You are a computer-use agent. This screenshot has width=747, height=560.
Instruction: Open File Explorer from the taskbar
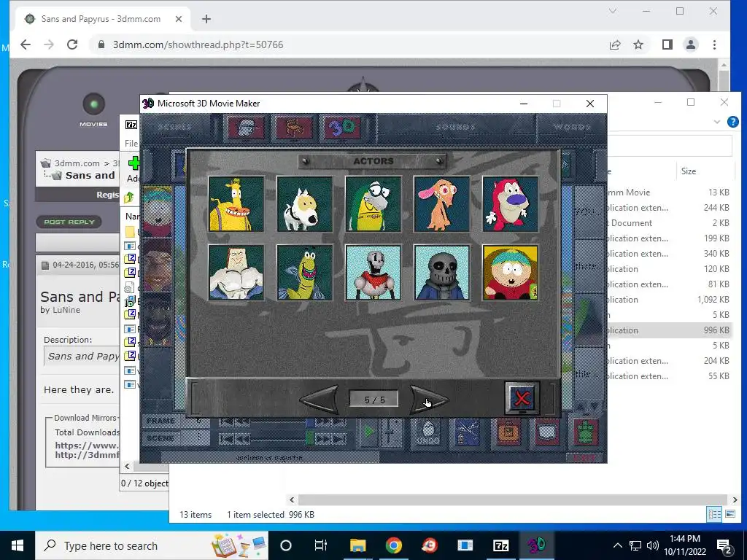(357, 545)
